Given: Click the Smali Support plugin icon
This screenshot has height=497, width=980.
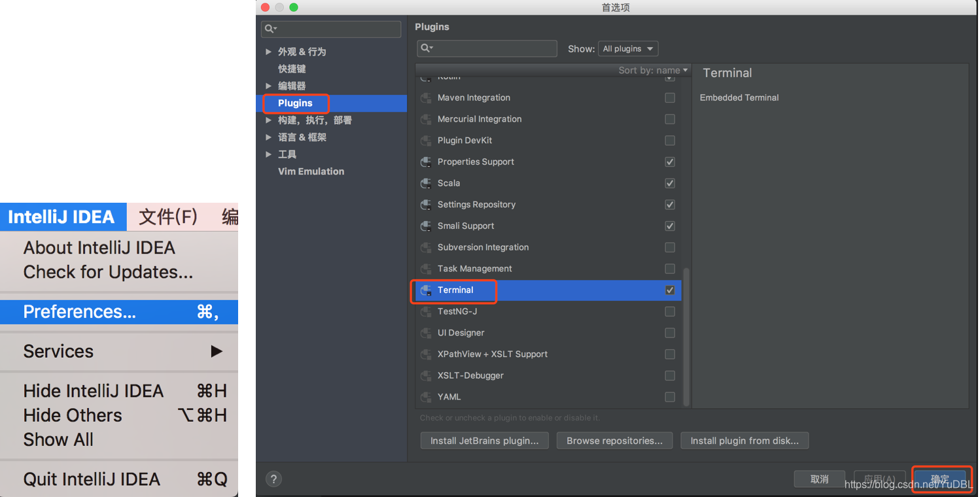Looking at the screenshot, I should (x=426, y=226).
